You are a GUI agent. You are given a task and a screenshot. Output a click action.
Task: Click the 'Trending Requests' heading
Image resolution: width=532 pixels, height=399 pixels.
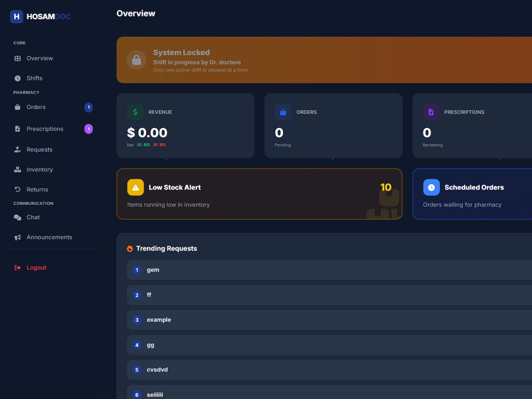(x=167, y=248)
